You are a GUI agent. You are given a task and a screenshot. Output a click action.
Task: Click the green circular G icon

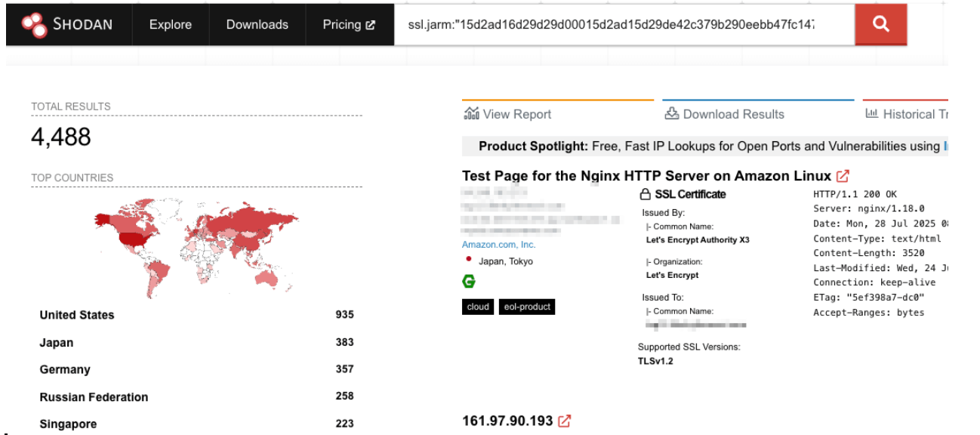click(469, 282)
